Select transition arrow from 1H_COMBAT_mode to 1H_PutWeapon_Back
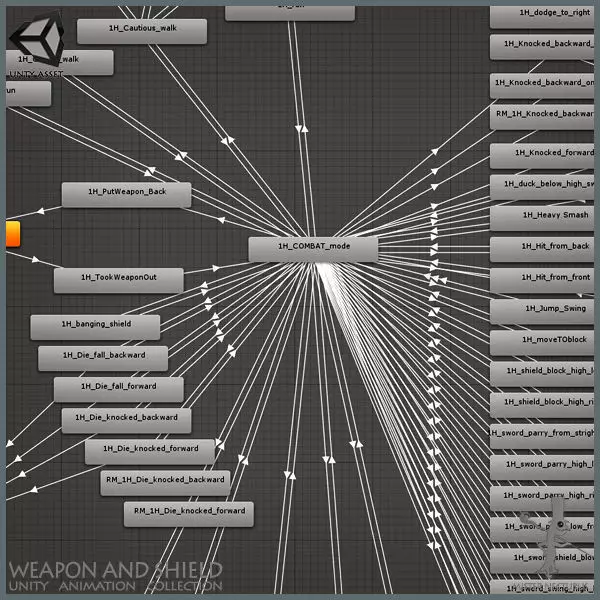This screenshot has height=600, width=600. tap(221, 220)
